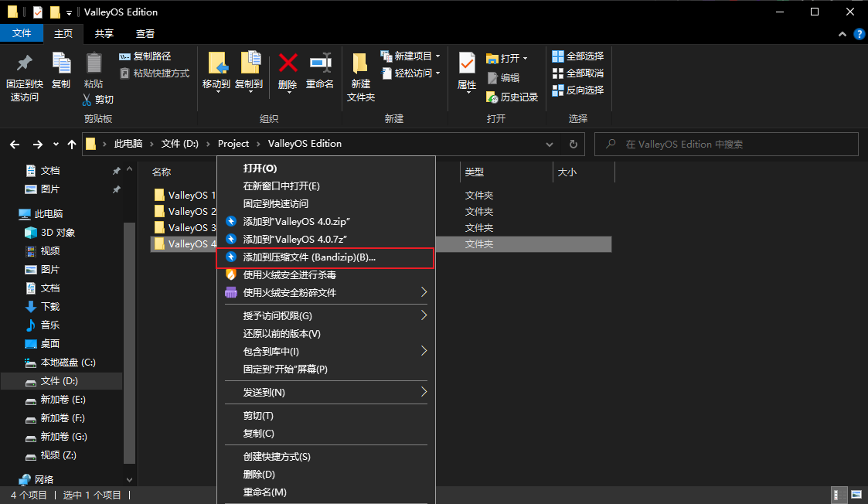This screenshot has width=868, height=504.
Task: Click the Rename (重命名) ribbon icon
Action: click(320, 63)
